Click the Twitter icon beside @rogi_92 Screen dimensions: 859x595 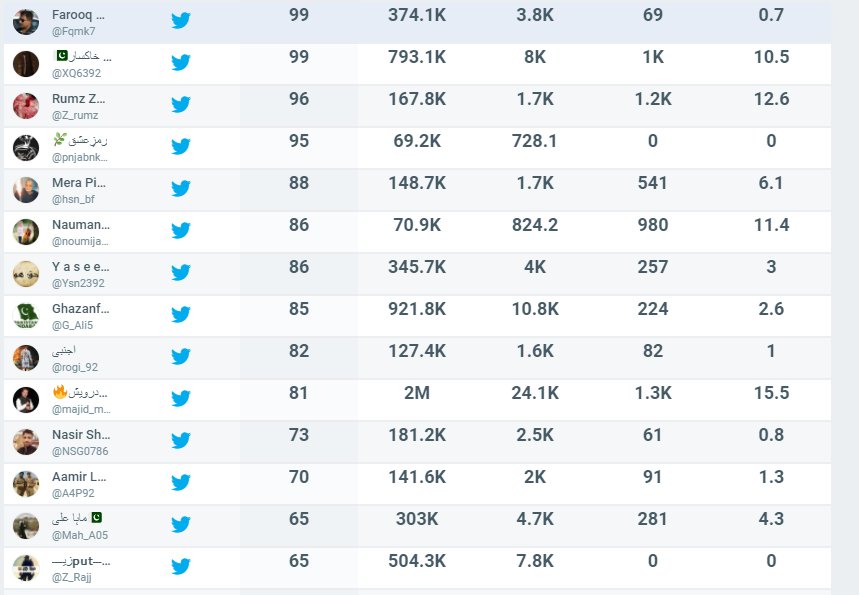coord(181,357)
